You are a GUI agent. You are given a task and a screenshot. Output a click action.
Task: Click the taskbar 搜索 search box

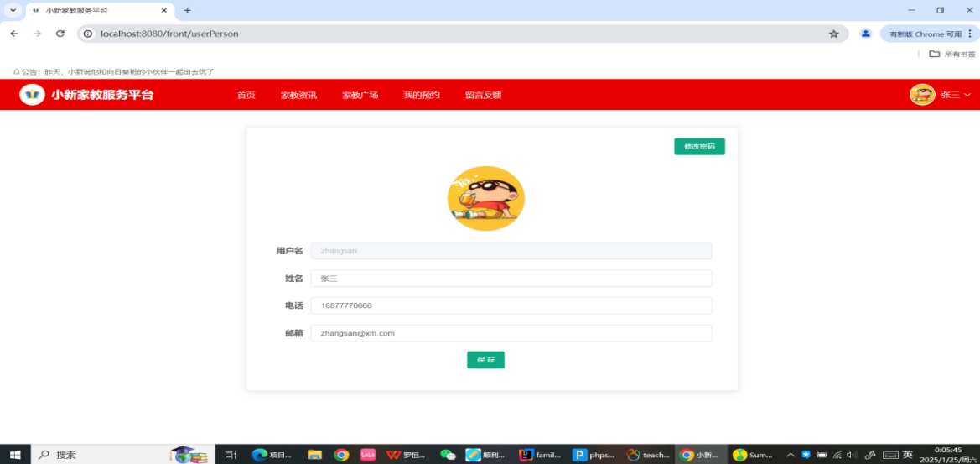pos(122,455)
